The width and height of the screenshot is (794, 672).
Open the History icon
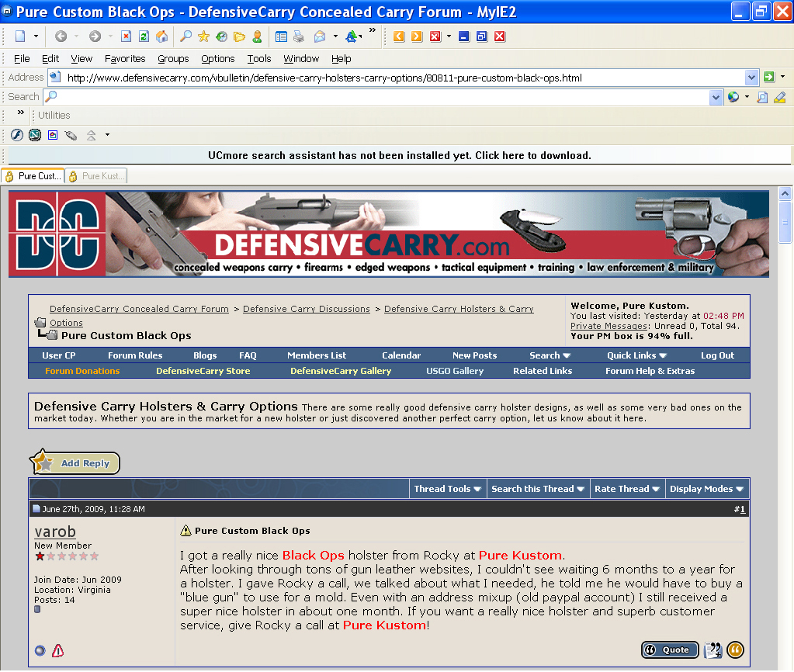pos(221,36)
